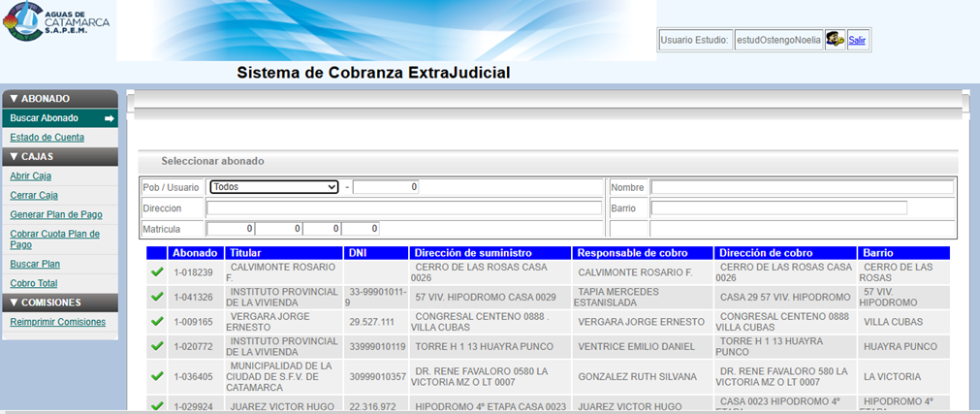
Task: Collapse the ABONADO sidebar section
Action: [16, 99]
